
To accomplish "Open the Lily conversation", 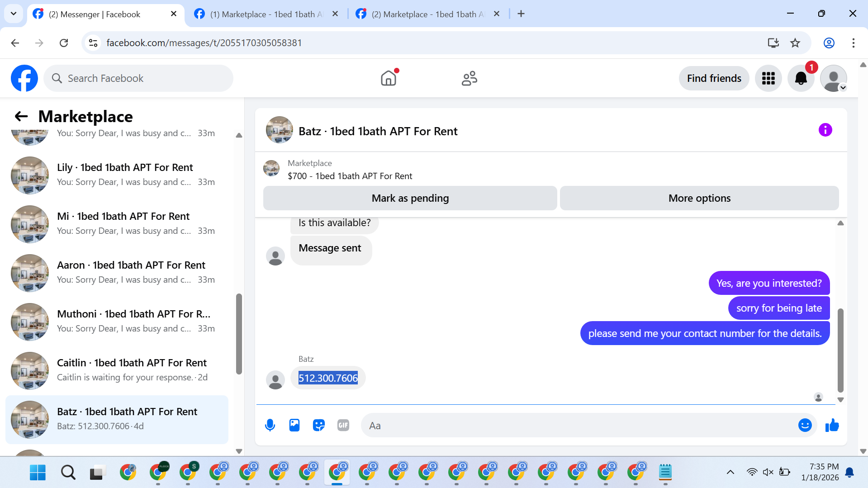I will pyautogui.click(x=117, y=175).
